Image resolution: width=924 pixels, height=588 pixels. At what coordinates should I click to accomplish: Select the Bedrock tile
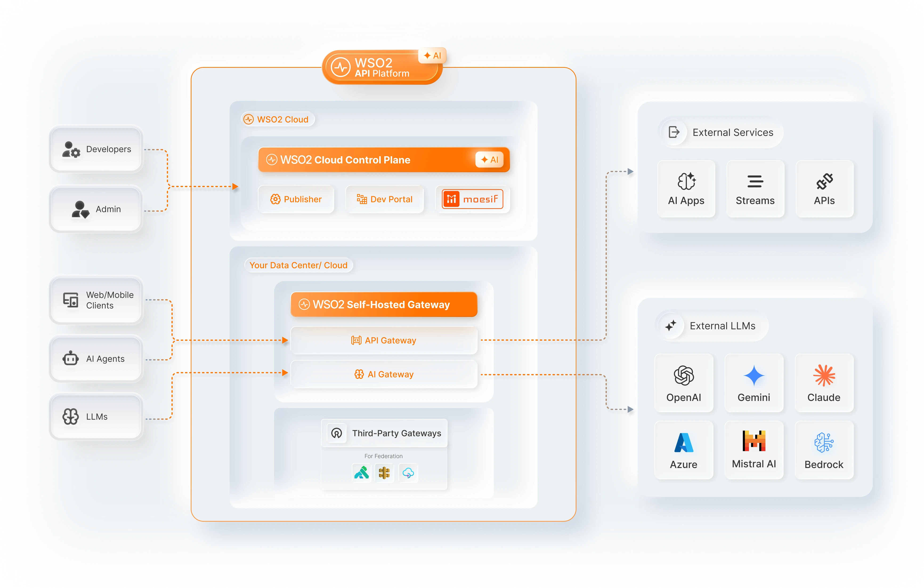coord(824,450)
